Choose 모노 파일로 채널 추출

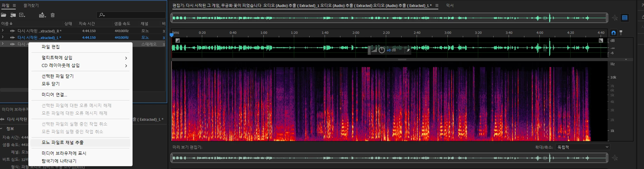80,142
